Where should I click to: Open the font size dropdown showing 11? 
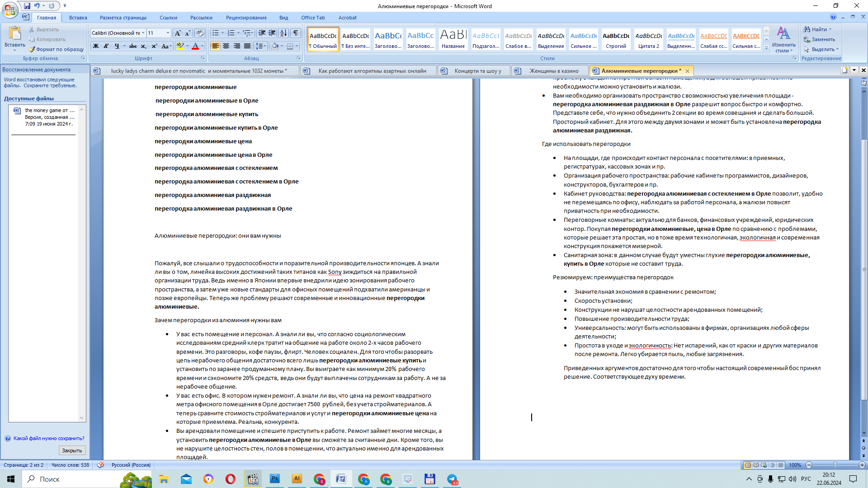click(x=168, y=33)
